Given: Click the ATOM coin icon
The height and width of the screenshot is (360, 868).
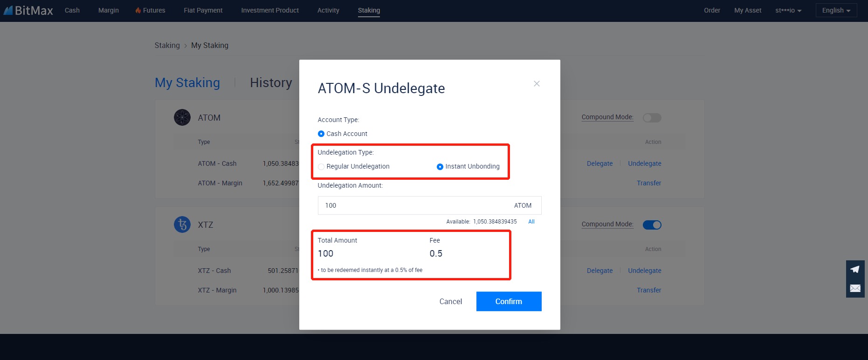Looking at the screenshot, I should (x=182, y=117).
